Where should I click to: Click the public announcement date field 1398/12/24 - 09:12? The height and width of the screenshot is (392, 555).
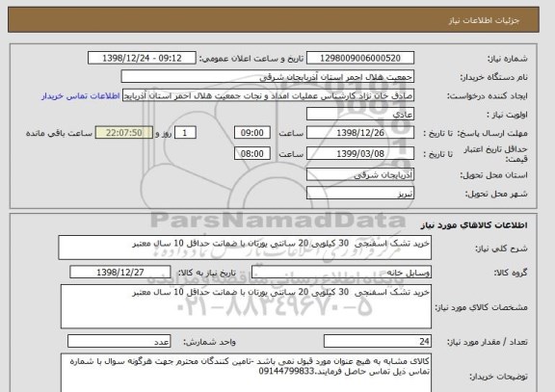point(142,58)
